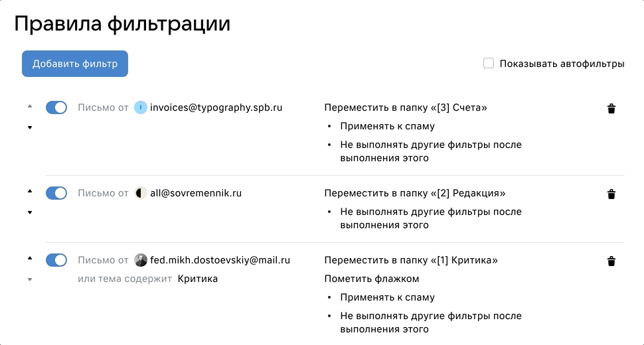Screen dimensions: 644x345
Task: Disable the invoices@typography.spb.ru filter toggle
Action: (x=56, y=107)
